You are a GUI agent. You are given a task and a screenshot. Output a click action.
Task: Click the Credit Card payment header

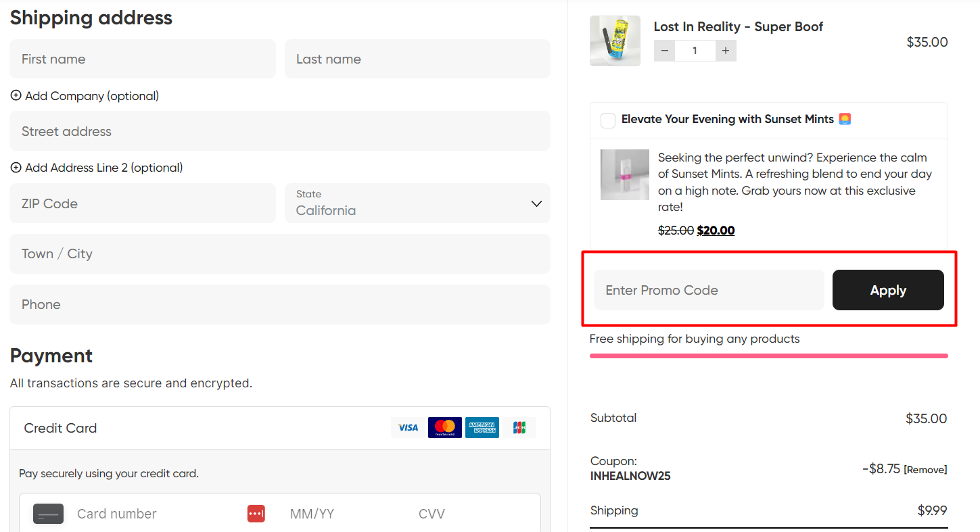[280, 428]
